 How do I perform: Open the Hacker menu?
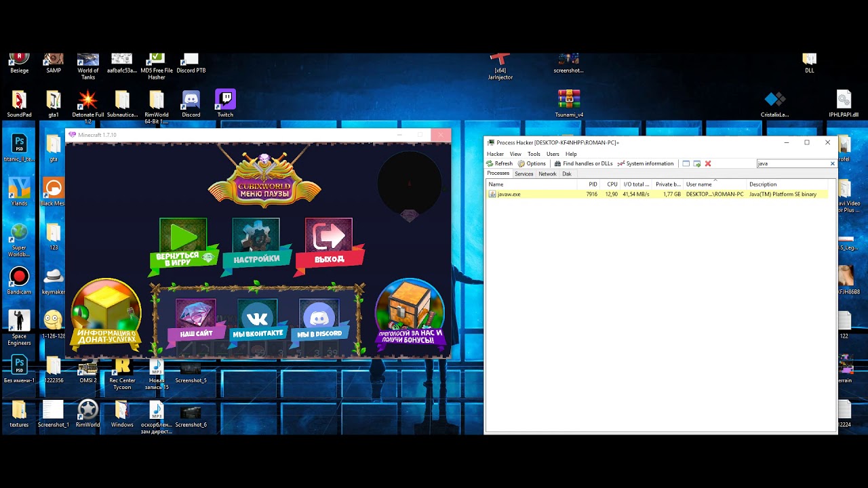(x=495, y=154)
